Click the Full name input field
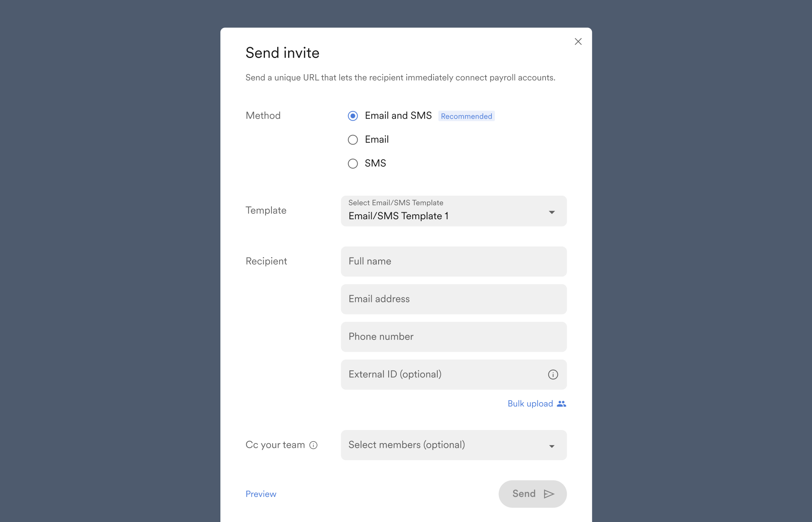The height and width of the screenshot is (522, 812). [x=453, y=261]
